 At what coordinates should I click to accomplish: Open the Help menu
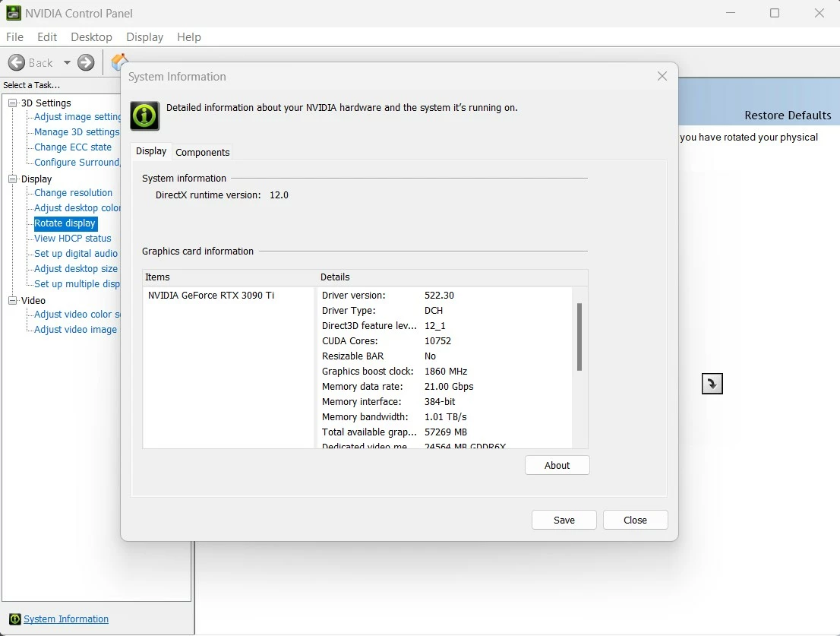click(189, 37)
